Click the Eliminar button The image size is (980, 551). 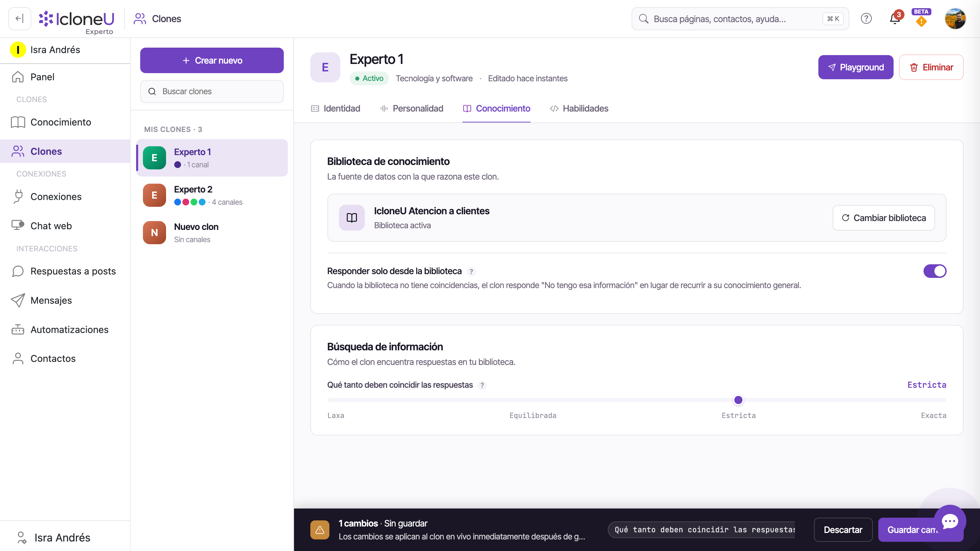click(931, 67)
